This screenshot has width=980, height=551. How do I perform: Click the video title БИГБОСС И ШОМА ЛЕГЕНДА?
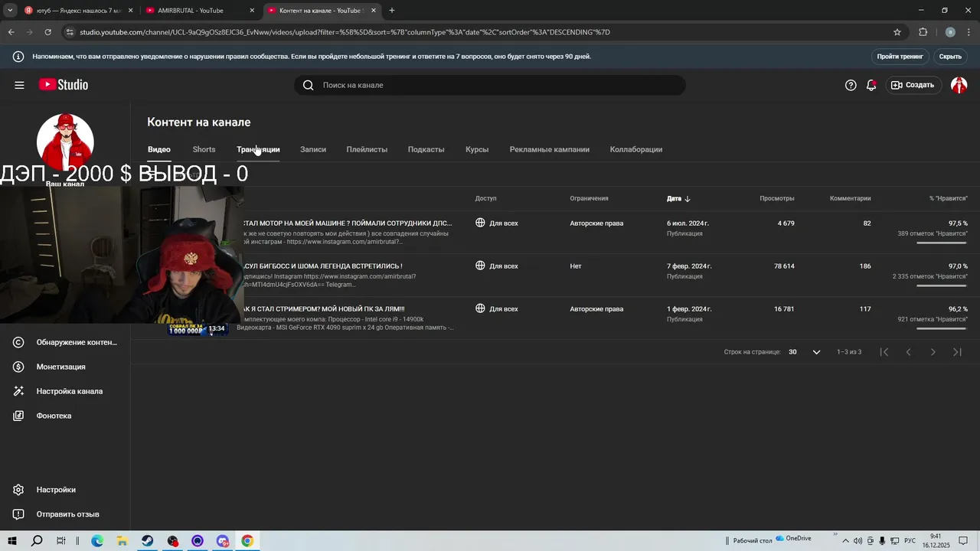[323, 266]
